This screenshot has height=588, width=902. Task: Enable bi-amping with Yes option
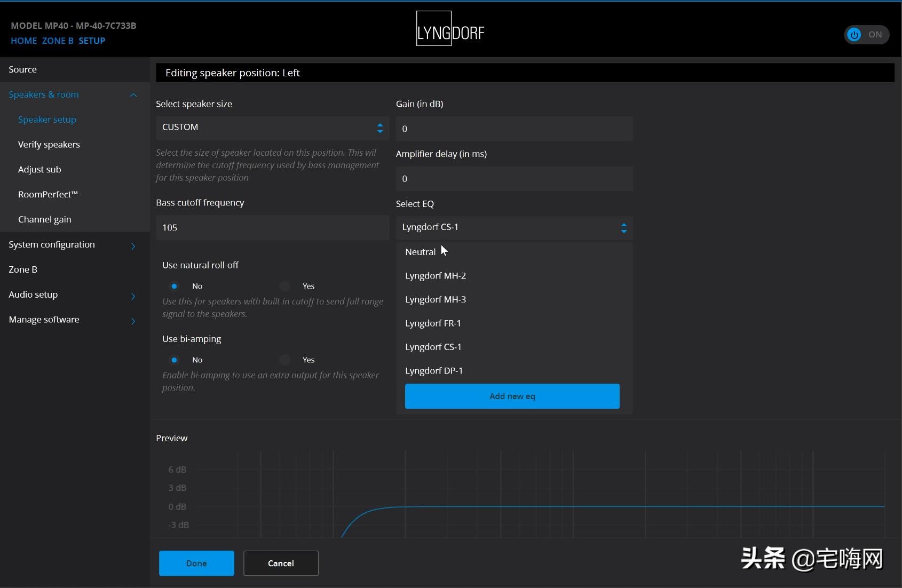pos(285,360)
